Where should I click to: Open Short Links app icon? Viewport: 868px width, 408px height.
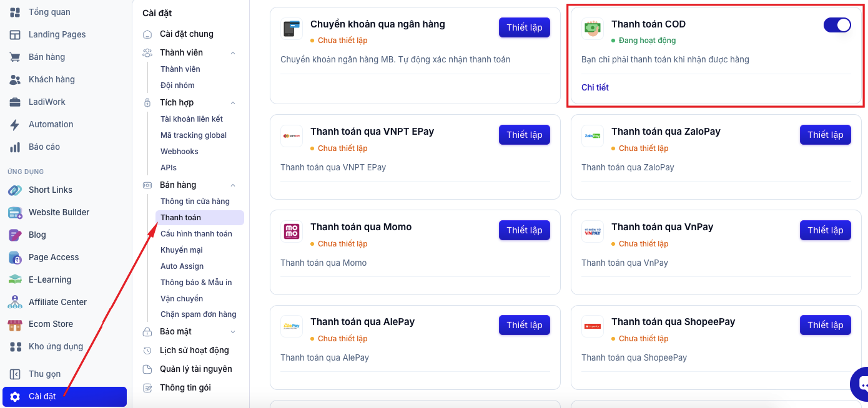pyautogui.click(x=15, y=190)
